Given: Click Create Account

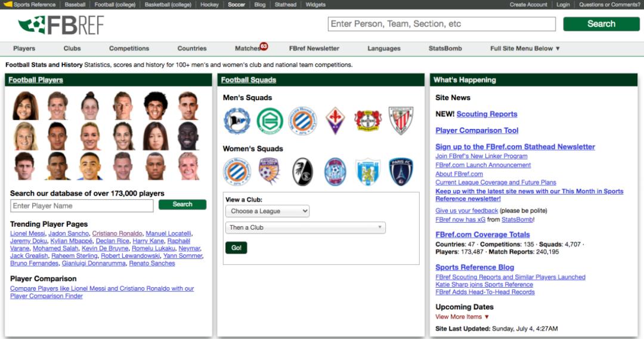Looking at the screenshot, I should coord(528,5).
